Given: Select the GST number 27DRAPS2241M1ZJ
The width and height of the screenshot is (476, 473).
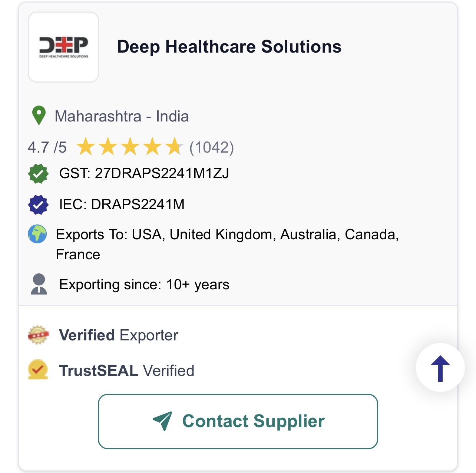Looking at the screenshot, I should point(144,173).
